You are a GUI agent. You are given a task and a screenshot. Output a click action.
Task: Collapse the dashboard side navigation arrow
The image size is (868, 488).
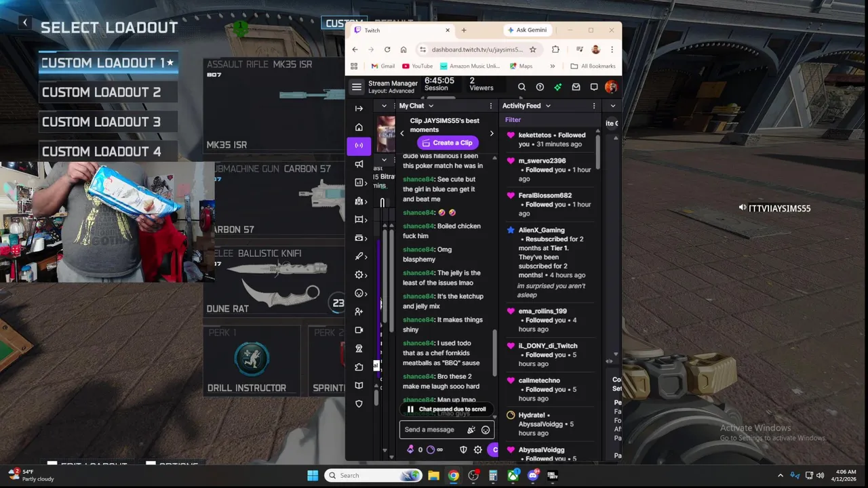tap(359, 108)
